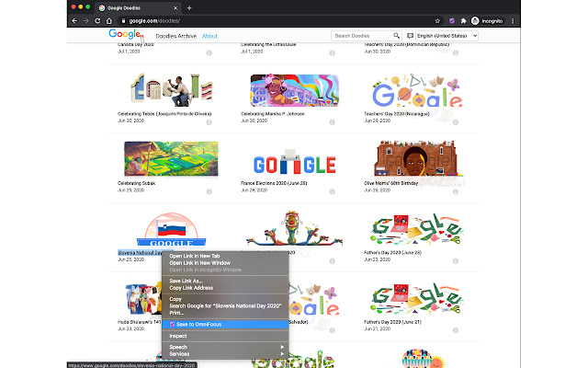Open the Celebrating Subak title link

(136, 183)
